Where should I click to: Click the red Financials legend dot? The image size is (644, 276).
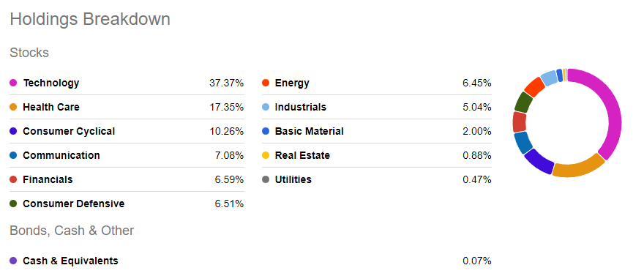[x=13, y=179]
